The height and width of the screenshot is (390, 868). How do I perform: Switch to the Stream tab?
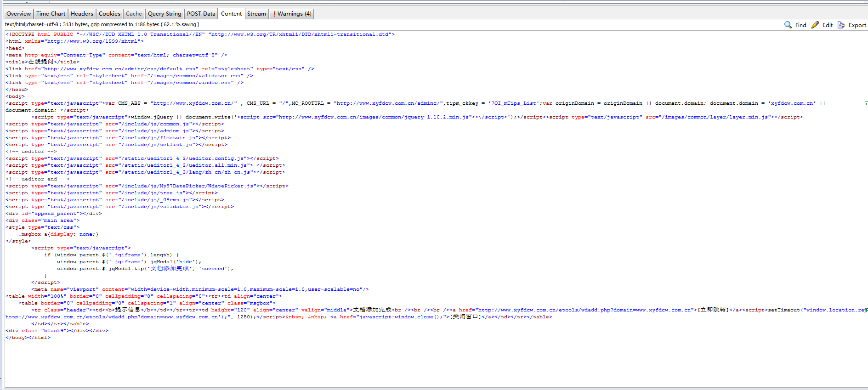tap(256, 14)
